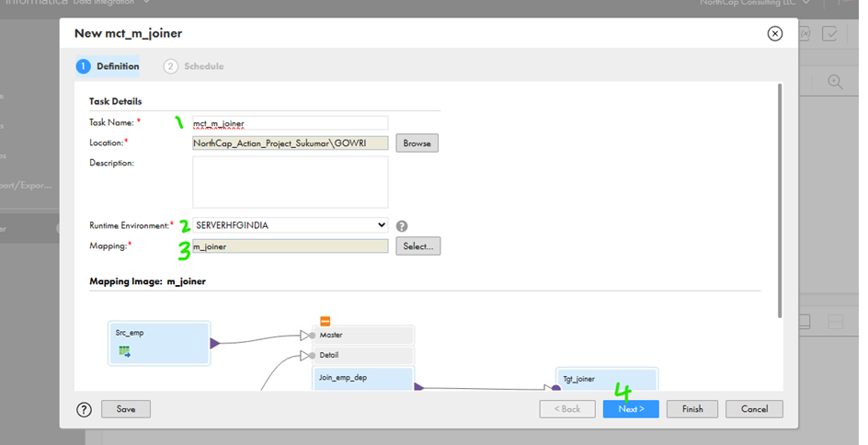Switch to the Definition step tab

coord(108,66)
